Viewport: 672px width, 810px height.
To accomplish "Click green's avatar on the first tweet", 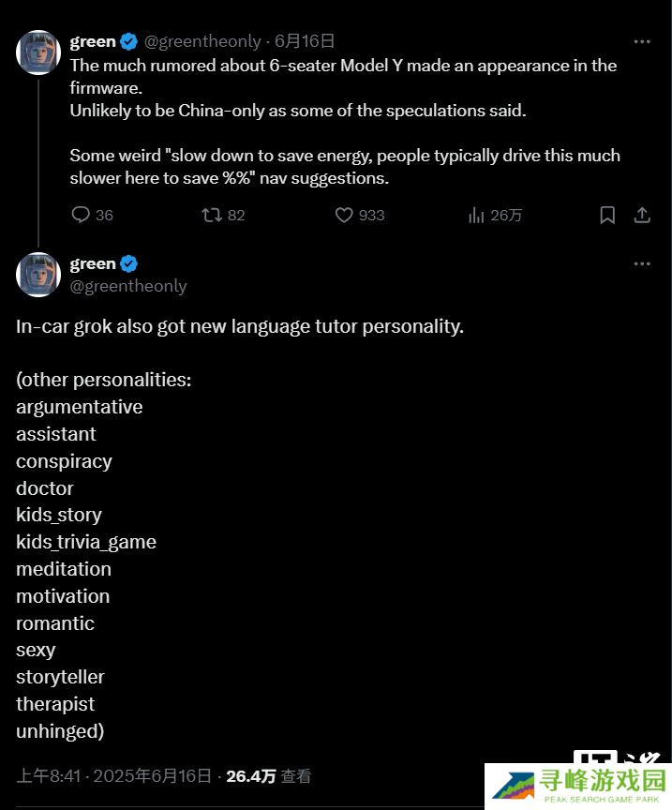I will 38,52.
